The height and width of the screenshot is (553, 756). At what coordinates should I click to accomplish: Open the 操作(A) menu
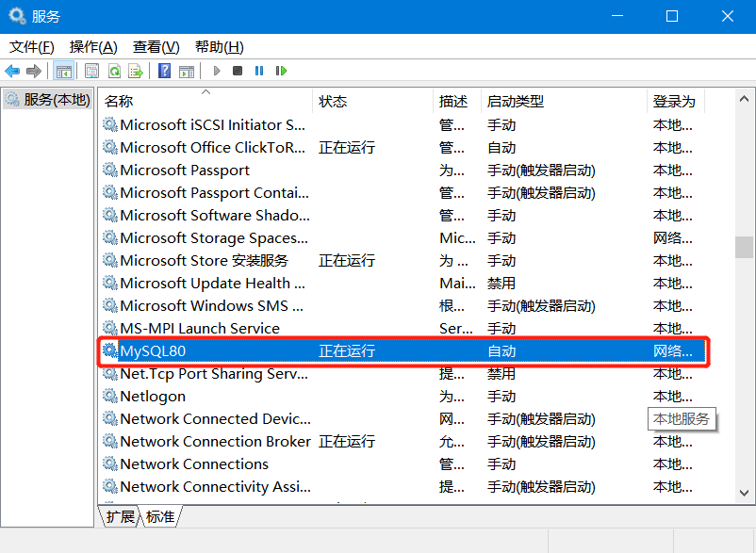click(x=93, y=47)
